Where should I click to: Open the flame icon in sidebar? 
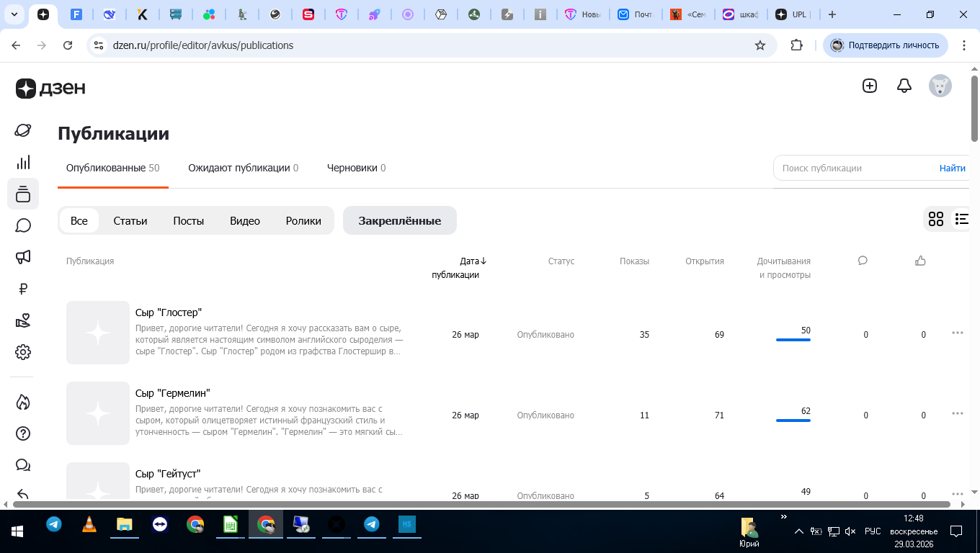pos(23,401)
